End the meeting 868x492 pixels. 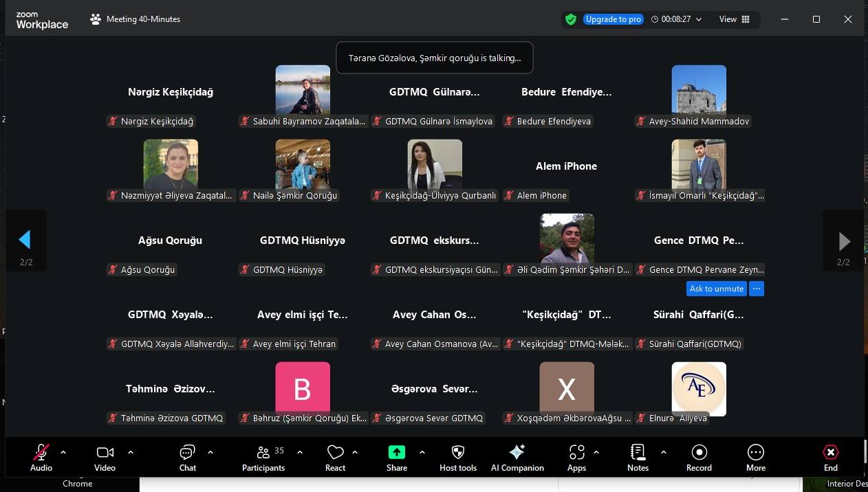click(x=830, y=458)
